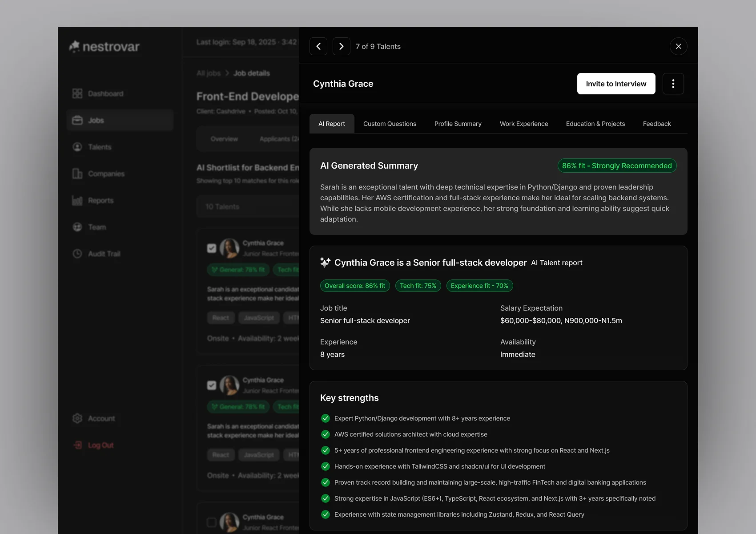Click check icon next to AWS certified strength
Image resolution: width=756 pixels, height=534 pixels.
tap(326, 434)
